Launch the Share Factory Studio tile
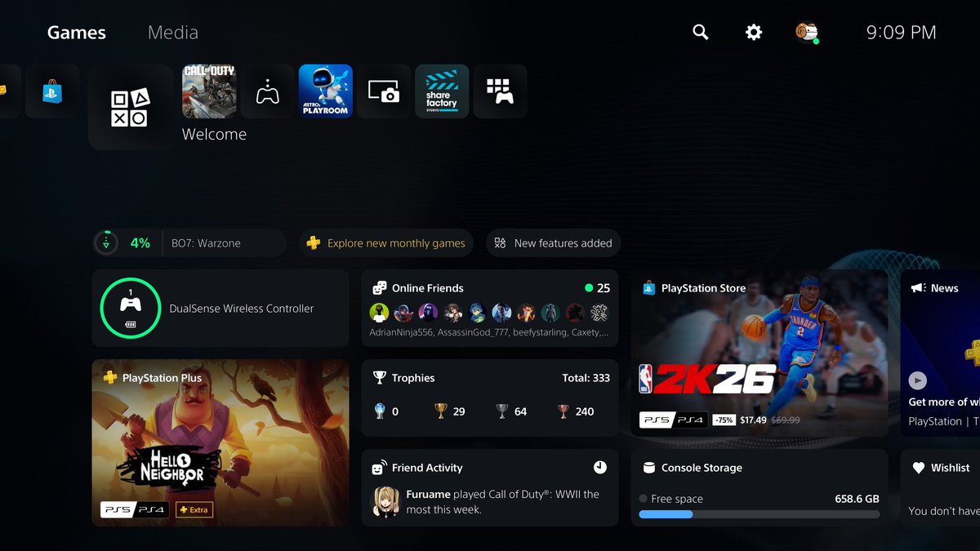The height and width of the screenshot is (551, 980). tap(442, 91)
